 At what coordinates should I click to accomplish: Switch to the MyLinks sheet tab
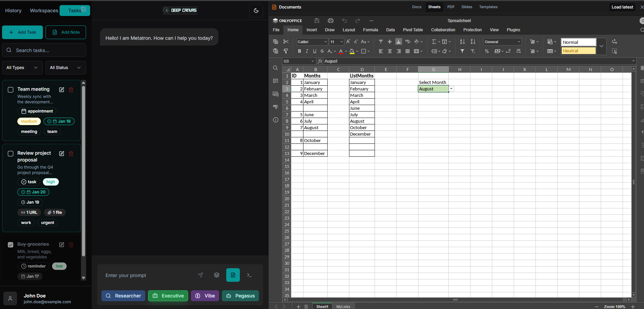[343, 307]
